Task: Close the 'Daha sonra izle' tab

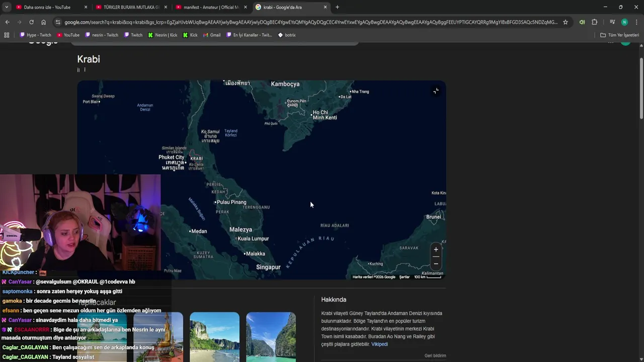Action: [x=86, y=7]
